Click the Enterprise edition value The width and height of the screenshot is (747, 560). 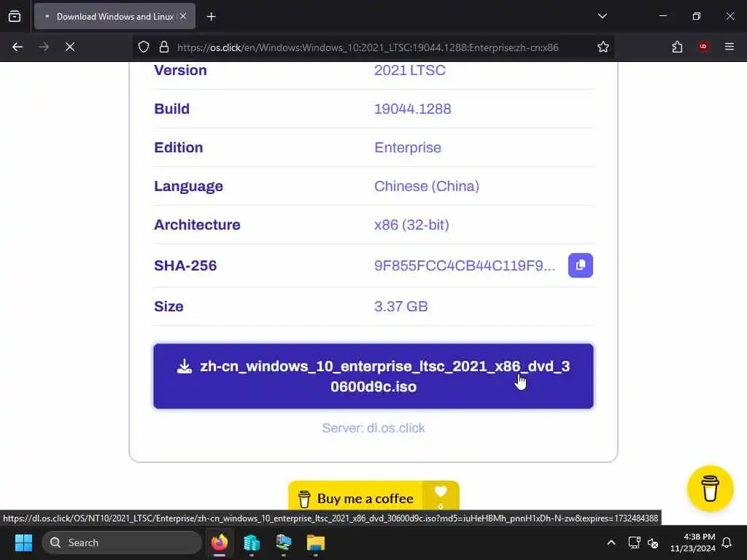coord(408,147)
